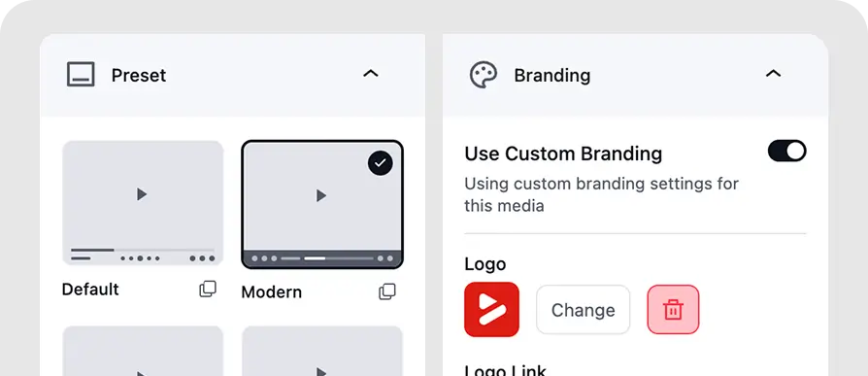Click the Branding heading text
The height and width of the screenshot is (376, 868).
(551, 75)
